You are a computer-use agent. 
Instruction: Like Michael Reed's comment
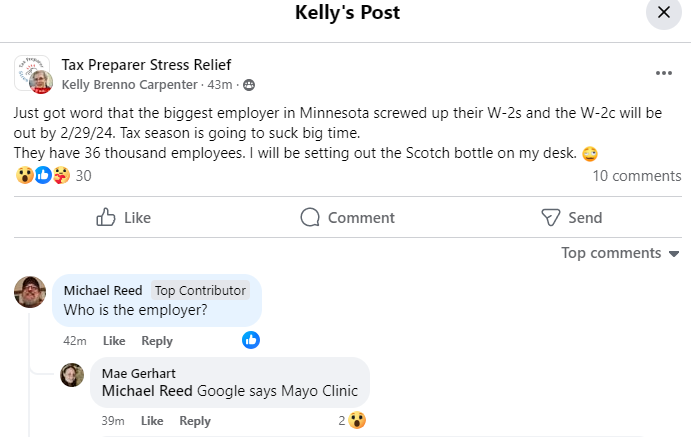pos(113,341)
